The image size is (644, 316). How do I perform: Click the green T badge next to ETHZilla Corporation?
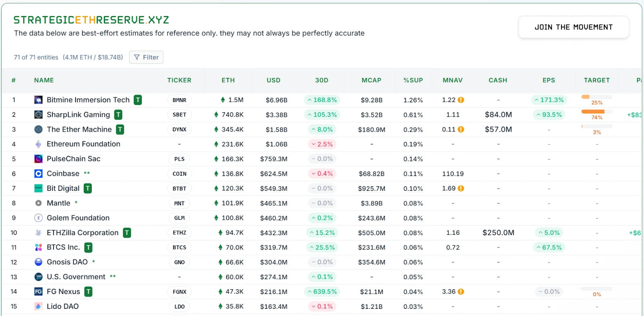[x=127, y=233]
